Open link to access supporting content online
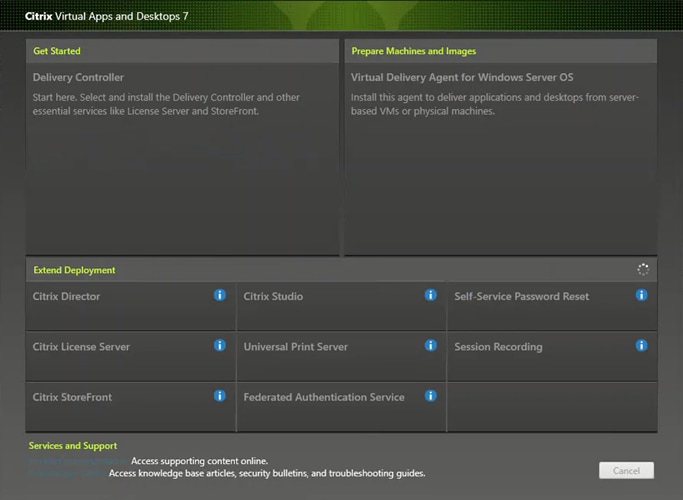This screenshot has height=500, width=683. click(x=80, y=461)
